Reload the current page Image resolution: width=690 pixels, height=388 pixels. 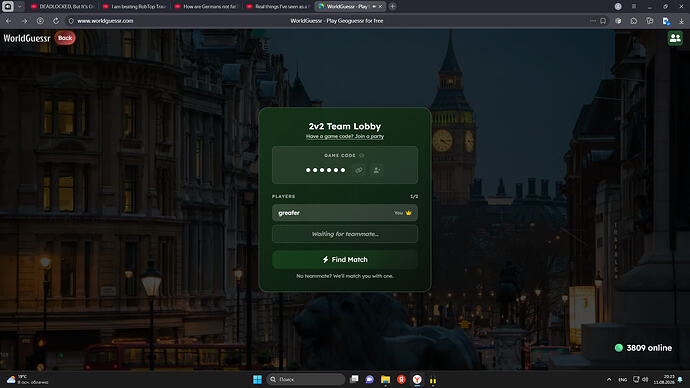[x=56, y=21]
